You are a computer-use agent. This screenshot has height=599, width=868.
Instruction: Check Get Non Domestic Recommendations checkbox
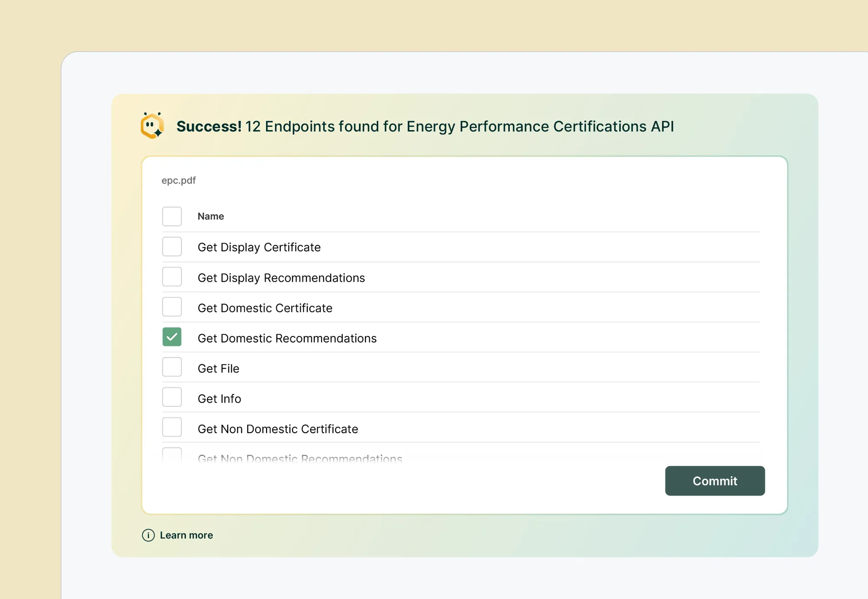pyautogui.click(x=172, y=455)
